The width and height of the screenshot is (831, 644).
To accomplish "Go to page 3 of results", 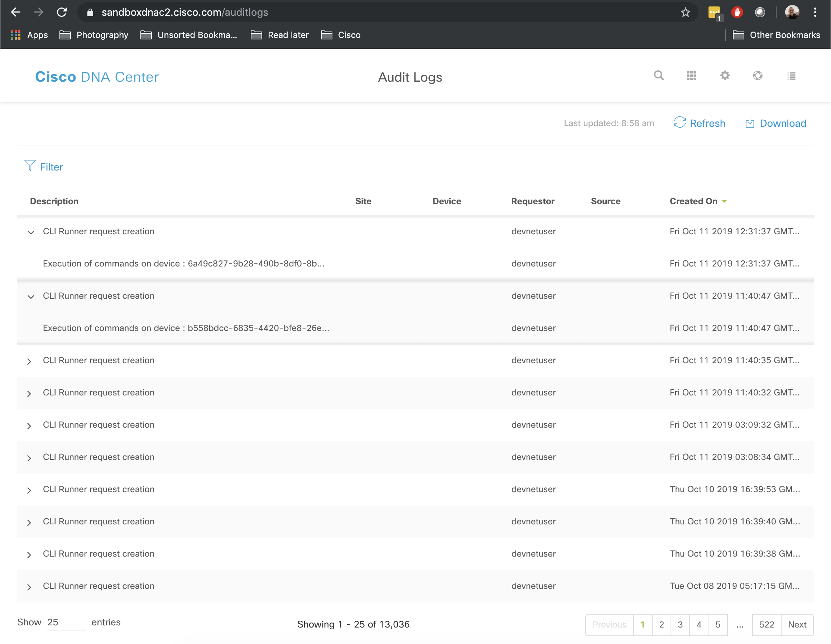I will point(680,624).
